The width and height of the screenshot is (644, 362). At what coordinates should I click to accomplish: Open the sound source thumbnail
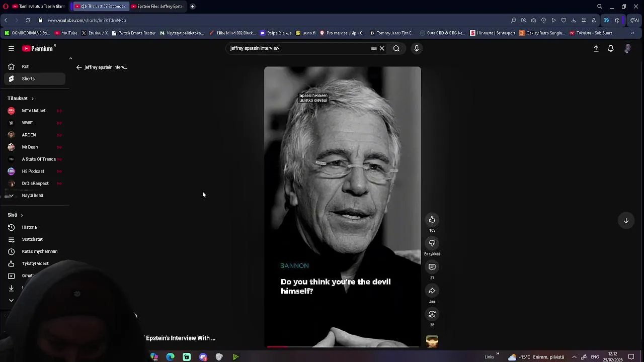[432, 341]
